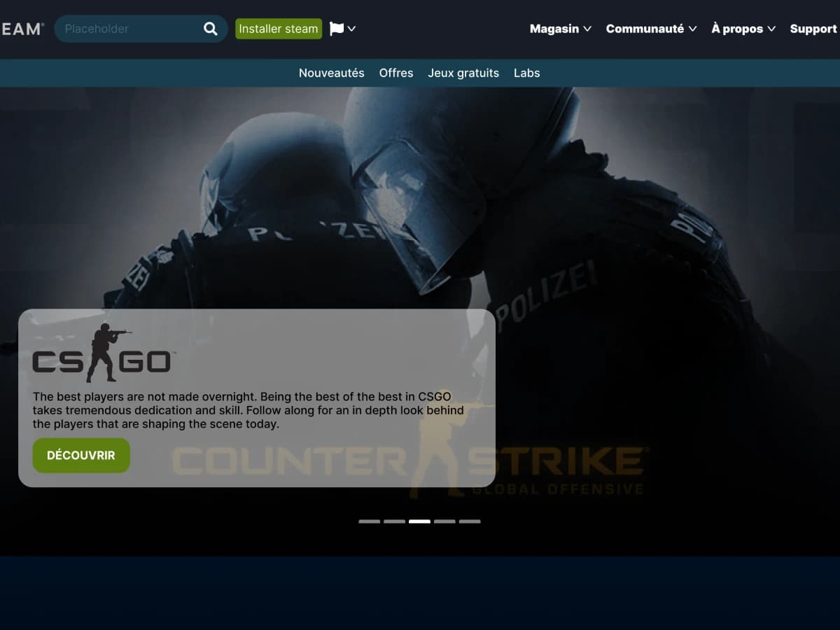Open the flag language selector
Viewport: 840px width, 630px height.
click(x=337, y=29)
